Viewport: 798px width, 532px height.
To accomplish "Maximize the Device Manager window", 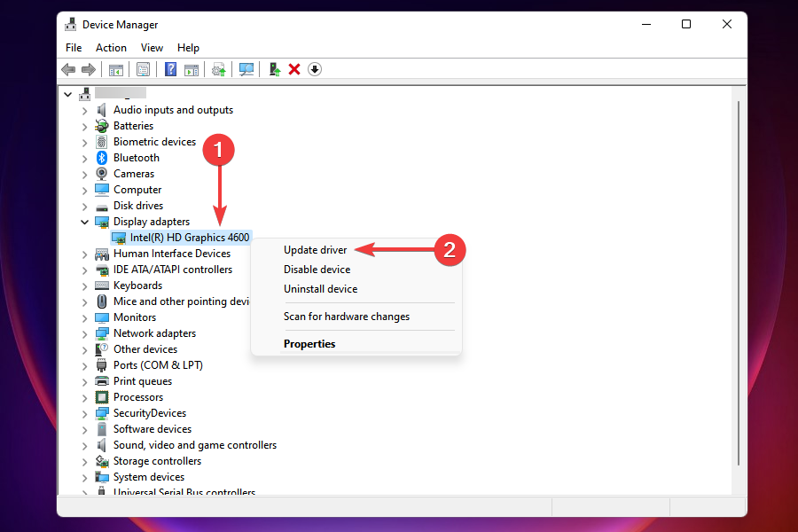I will pos(686,24).
